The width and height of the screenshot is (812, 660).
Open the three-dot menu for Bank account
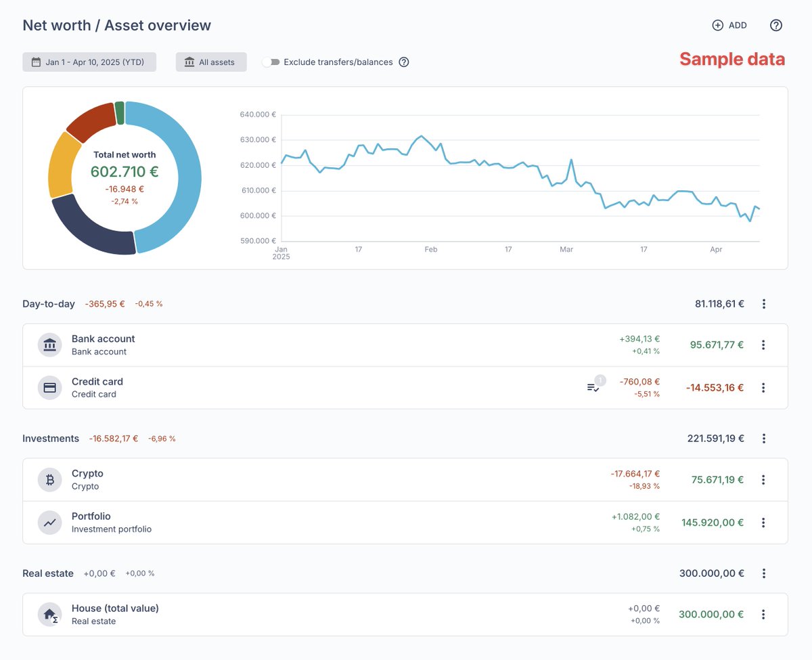[763, 345]
